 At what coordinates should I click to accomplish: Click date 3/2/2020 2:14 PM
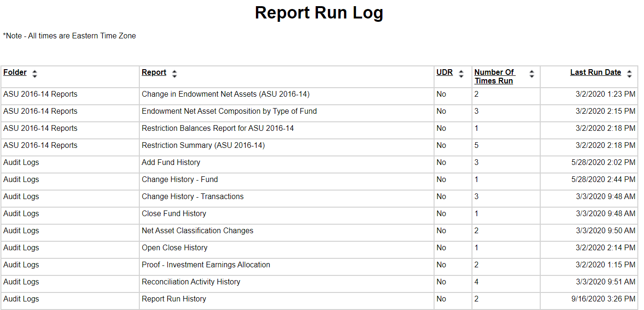[606, 248]
